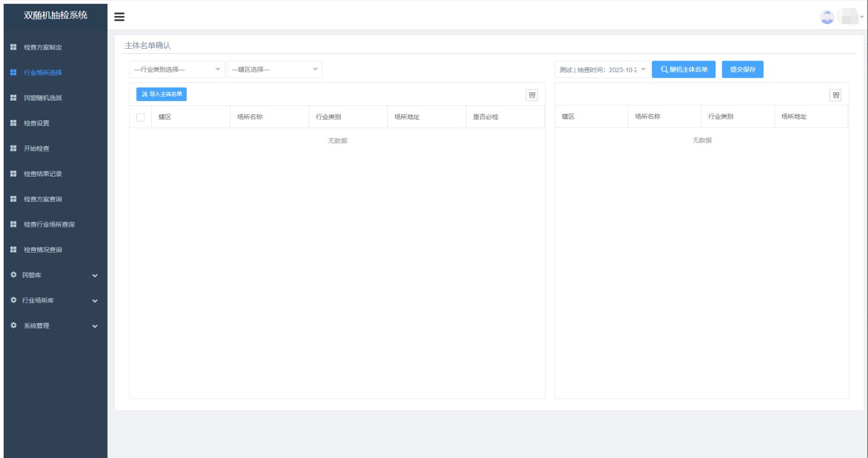Click the user avatar icon at top right
The height and width of the screenshot is (458, 868).
(827, 17)
